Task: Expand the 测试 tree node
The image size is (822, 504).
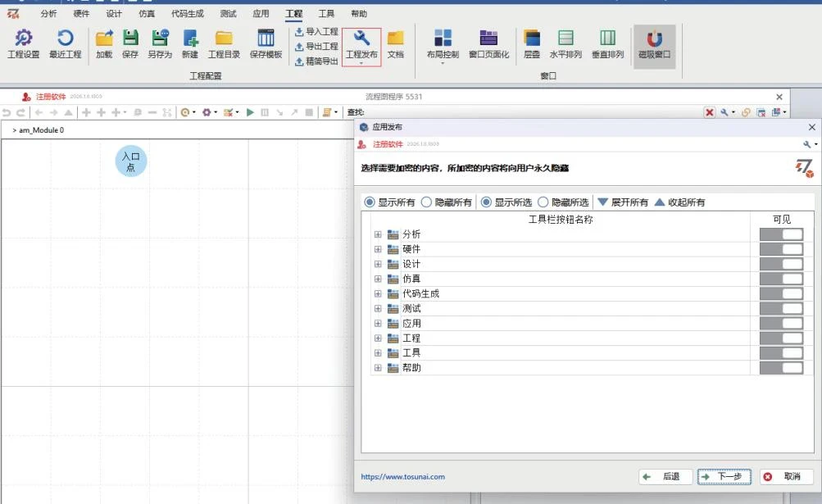Action: [x=378, y=308]
